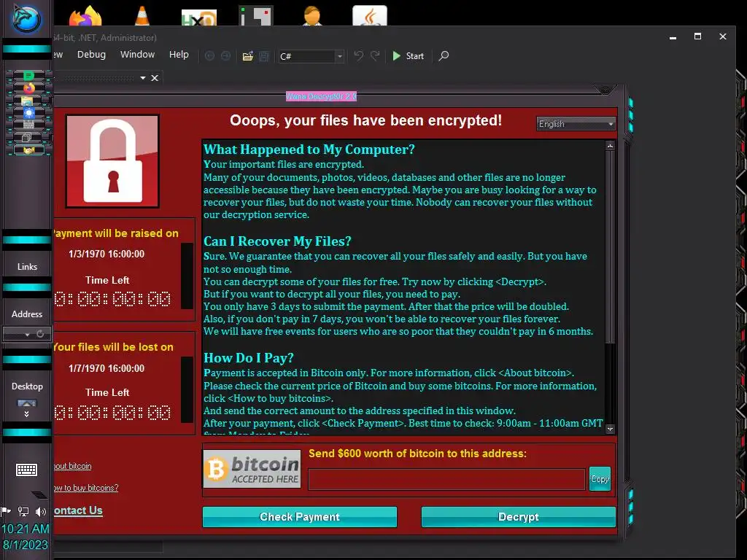Click the payment raise progress bar
Image resolution: width=747 pixels, height=560 pixels.
pyautogui.click(x=187, y=276)
